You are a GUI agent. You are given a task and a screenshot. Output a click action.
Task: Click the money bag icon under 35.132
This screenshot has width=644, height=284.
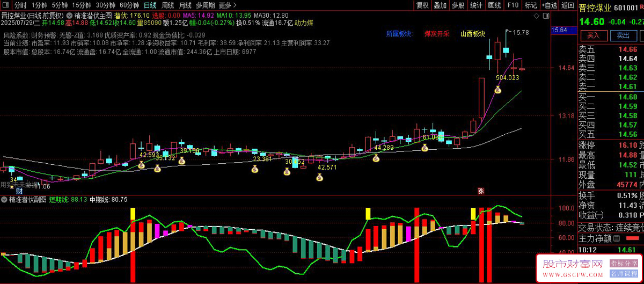pyautogui.click(x=157, y=169)
